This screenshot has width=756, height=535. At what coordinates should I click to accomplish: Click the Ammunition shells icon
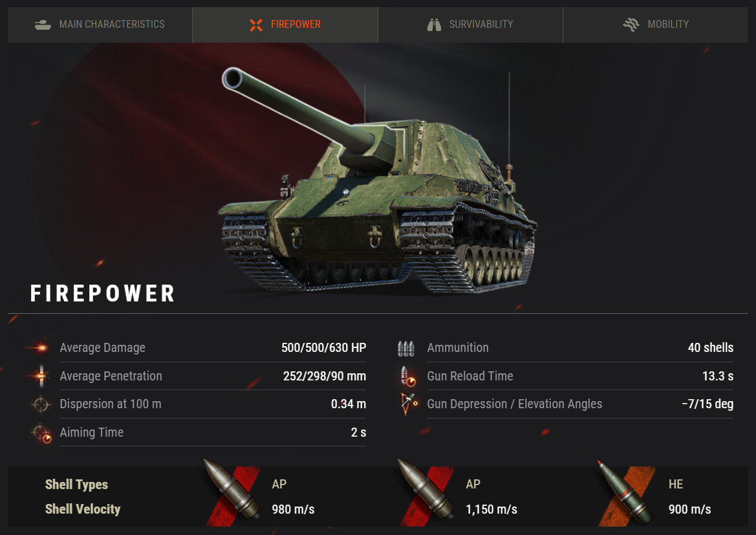pos(406,348)
